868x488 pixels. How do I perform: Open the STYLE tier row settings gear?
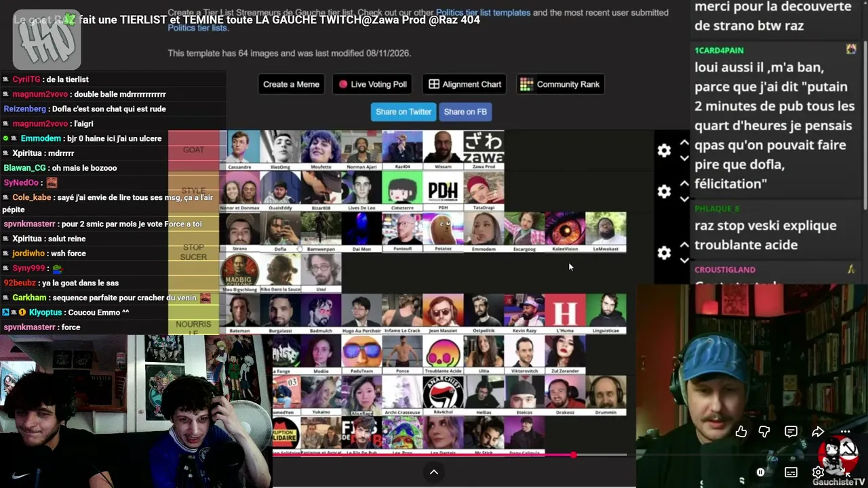point(665,191)
